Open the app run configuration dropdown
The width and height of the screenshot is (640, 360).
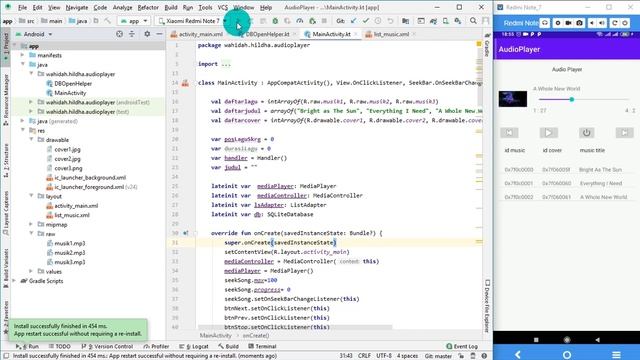[133, 21]
